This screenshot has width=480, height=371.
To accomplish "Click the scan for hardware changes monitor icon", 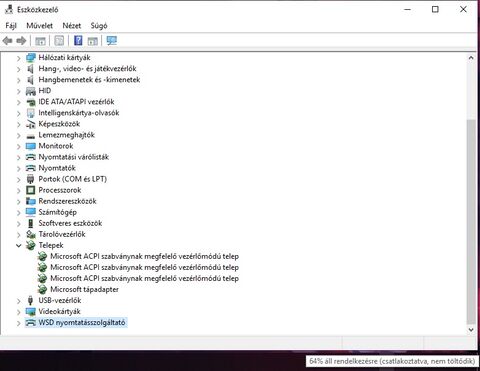I will (x=112, y=41).
